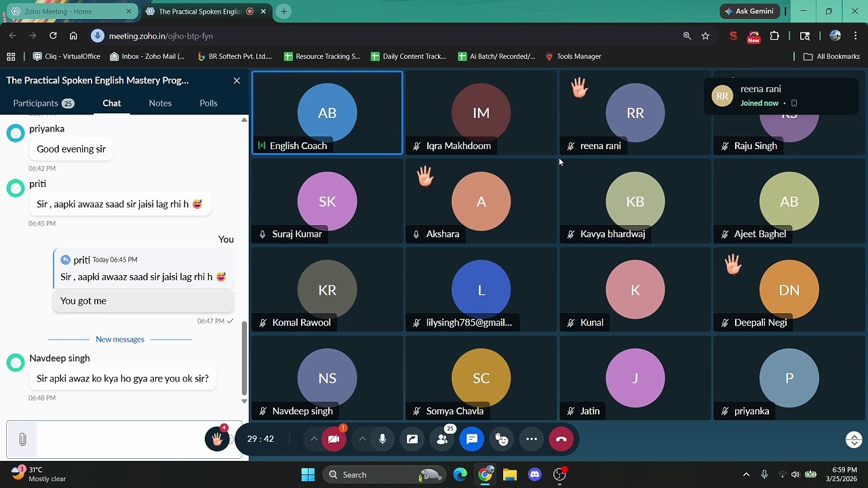
Task: End the call with the red button
Action: [x=561, y=439]
